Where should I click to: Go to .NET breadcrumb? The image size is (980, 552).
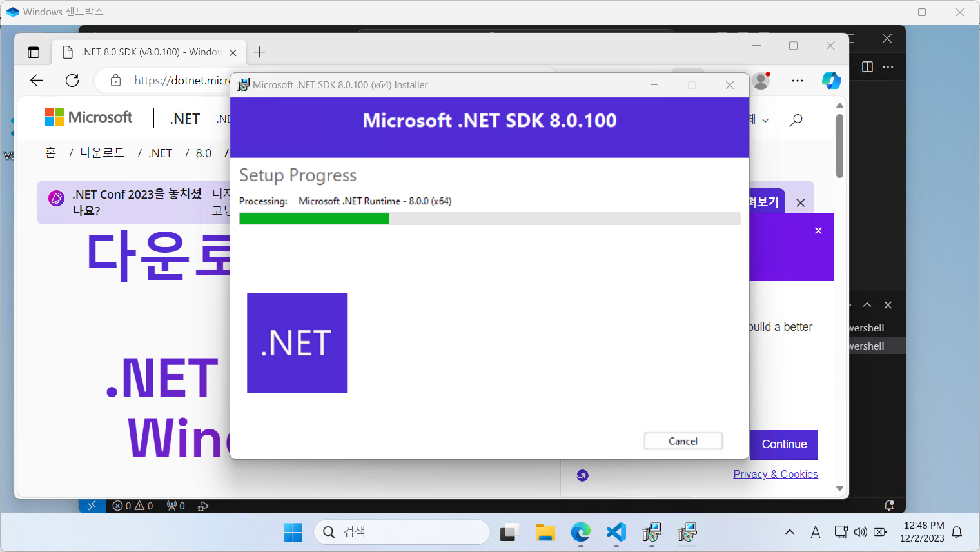161,153
